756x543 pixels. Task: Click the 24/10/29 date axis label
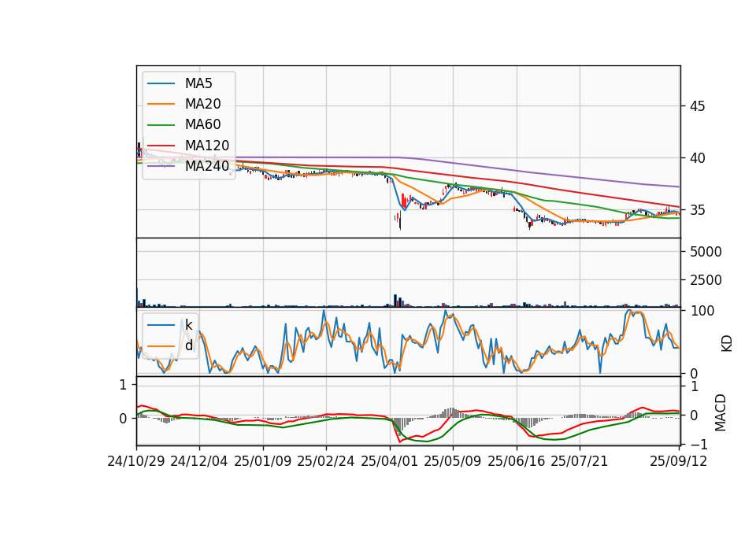136,461
